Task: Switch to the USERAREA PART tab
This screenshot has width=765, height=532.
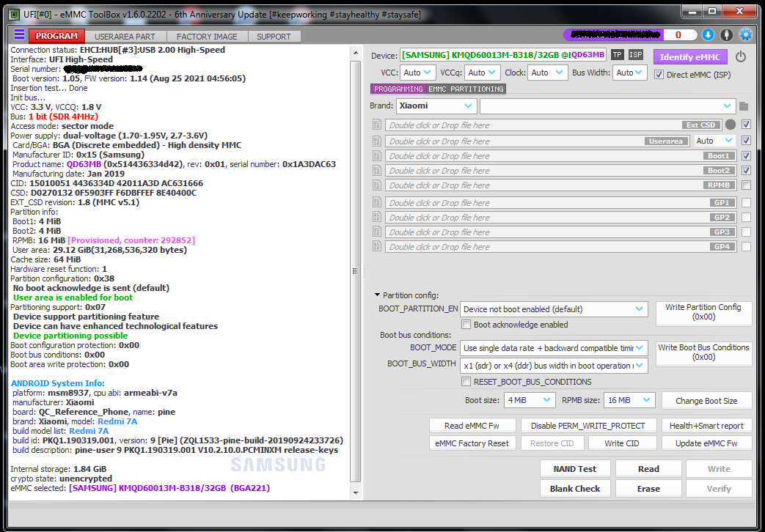Action: (125, 37)
